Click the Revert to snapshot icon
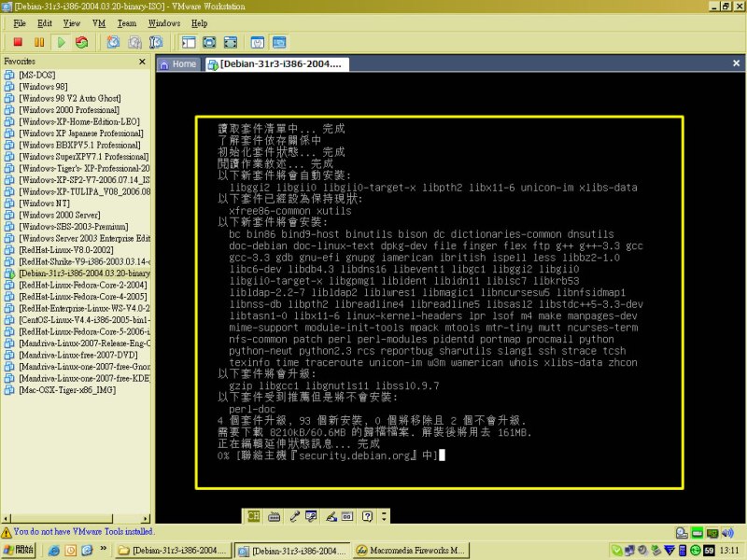 pos(134,42)
